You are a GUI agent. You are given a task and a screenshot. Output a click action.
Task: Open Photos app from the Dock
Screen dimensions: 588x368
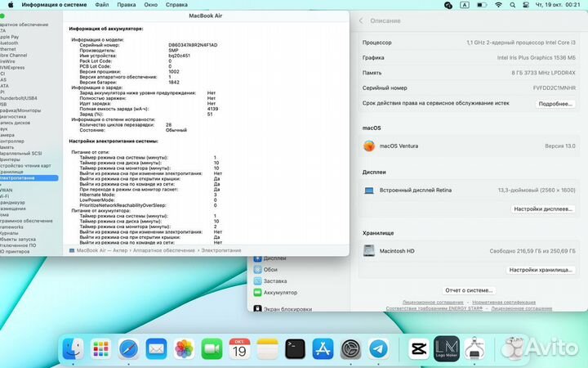click(184, 349)
